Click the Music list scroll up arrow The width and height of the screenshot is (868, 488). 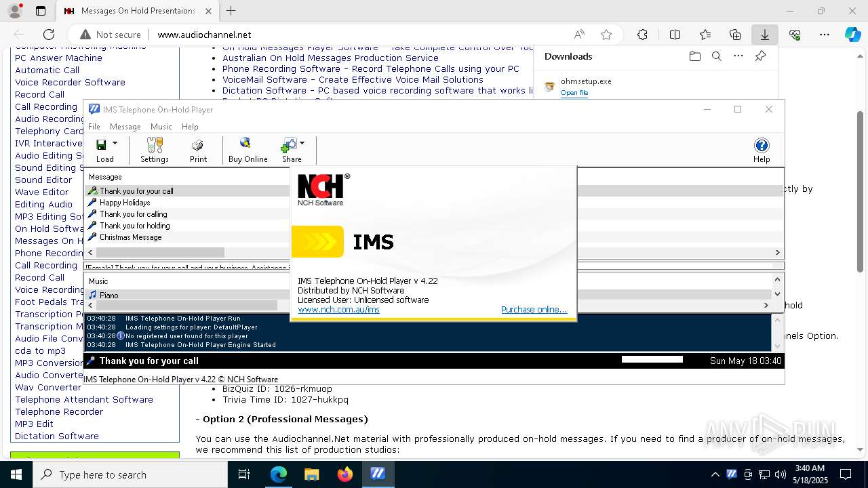point(777,279)
